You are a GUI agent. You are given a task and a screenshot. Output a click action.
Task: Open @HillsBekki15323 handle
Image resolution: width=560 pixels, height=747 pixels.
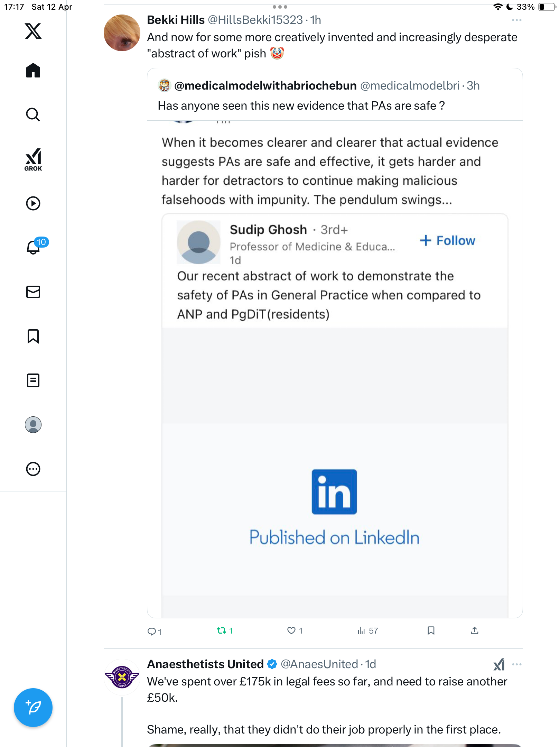pos(255,20)
